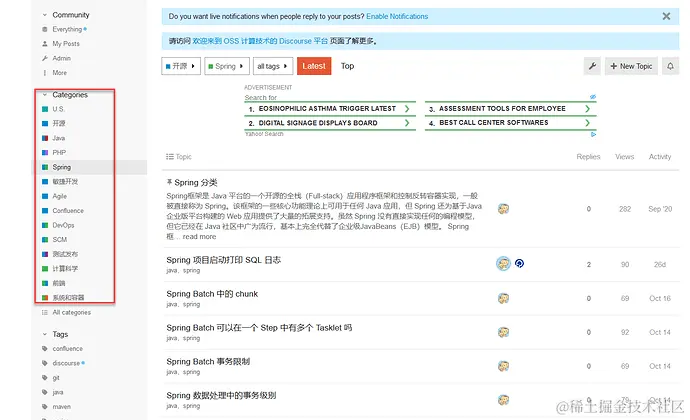The image size is (690, 420).
Task: Select the Confluence category in the sidebar
Action: (68, 210)
